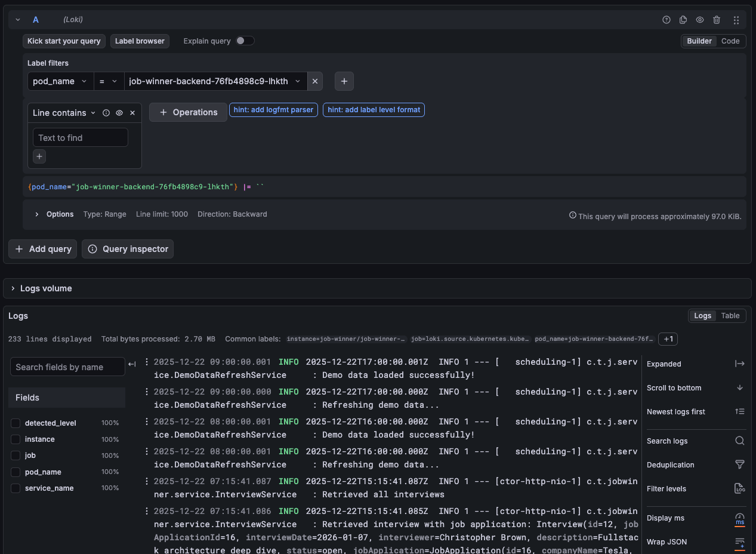Check the detected_level field checkbox
756x554 pixels.
15,423
